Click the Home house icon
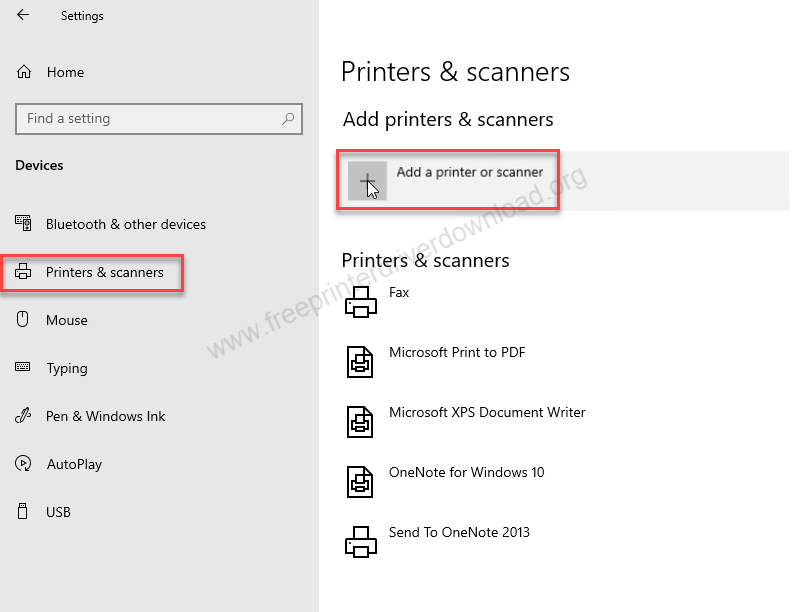Image resolution: width=811 pixels, height=612 pixels. coord(24,72)
